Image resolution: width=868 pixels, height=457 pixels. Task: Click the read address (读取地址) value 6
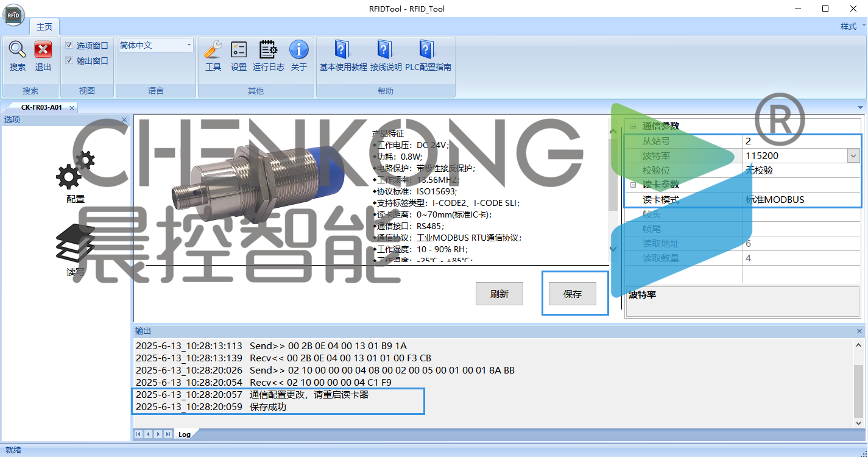[801, 243]
